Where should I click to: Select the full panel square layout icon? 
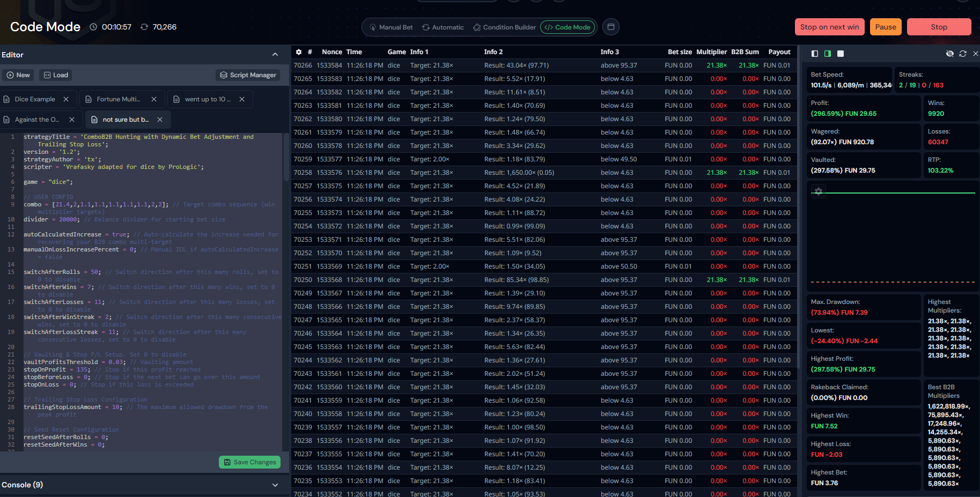point(841,54)
